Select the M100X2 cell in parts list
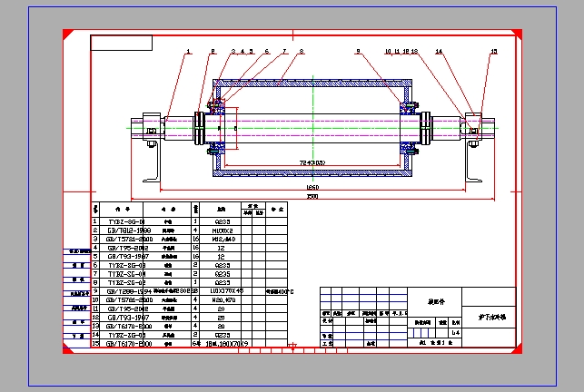This screenshot has height=392, width=584. 223,230
